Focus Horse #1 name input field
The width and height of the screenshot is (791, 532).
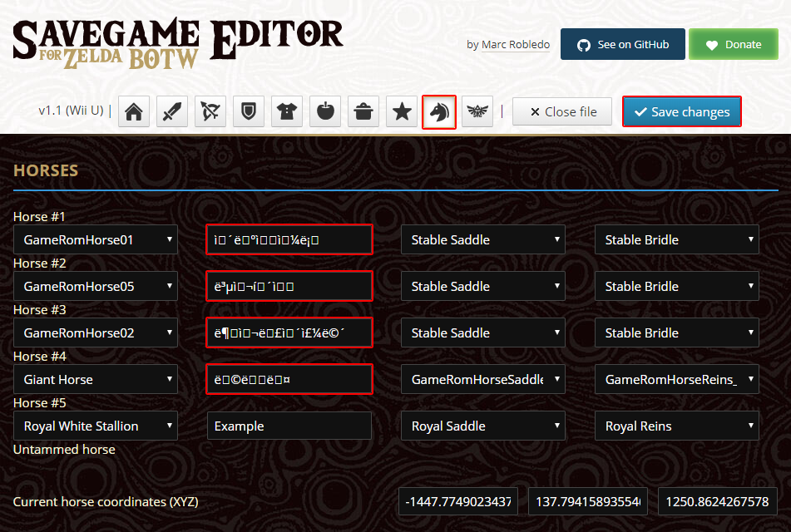289,239
